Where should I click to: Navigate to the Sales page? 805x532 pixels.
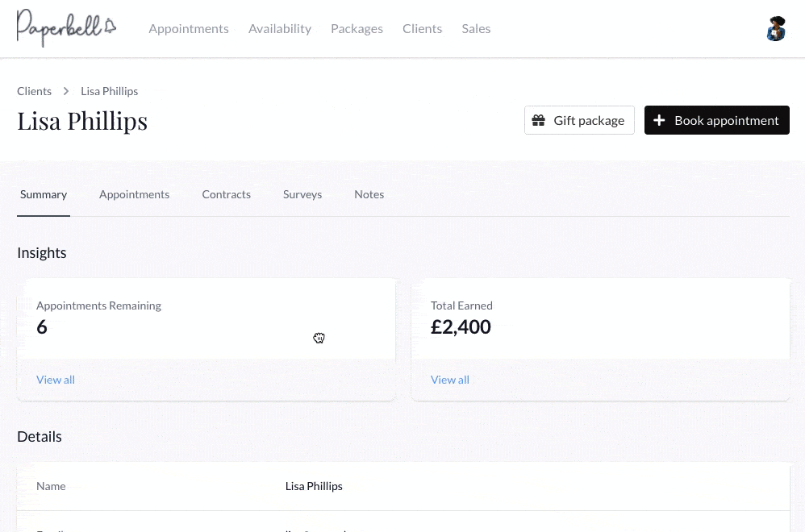[x=476, y=28]
